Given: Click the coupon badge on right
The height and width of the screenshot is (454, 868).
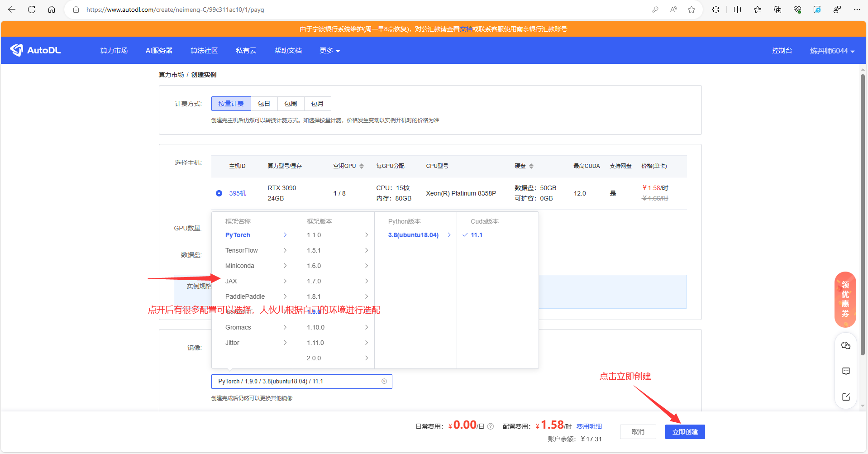Looking at the screenshot, I should pyautogui.click(x=845, y=299).
